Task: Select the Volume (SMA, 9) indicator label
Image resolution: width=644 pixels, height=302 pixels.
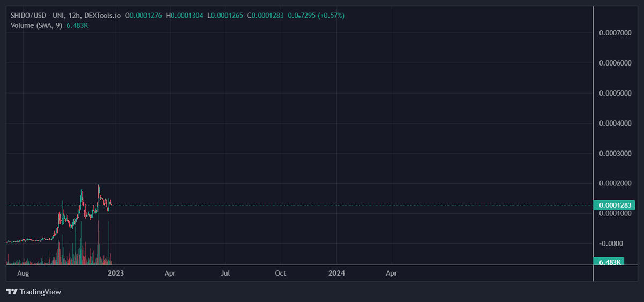Action: click(36, 25)
